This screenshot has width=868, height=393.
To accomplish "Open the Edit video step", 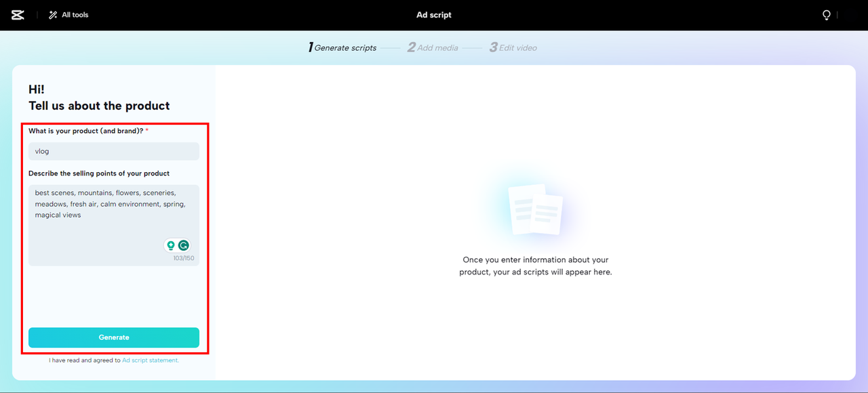I will pyautogui.click(x=513, y=47).
